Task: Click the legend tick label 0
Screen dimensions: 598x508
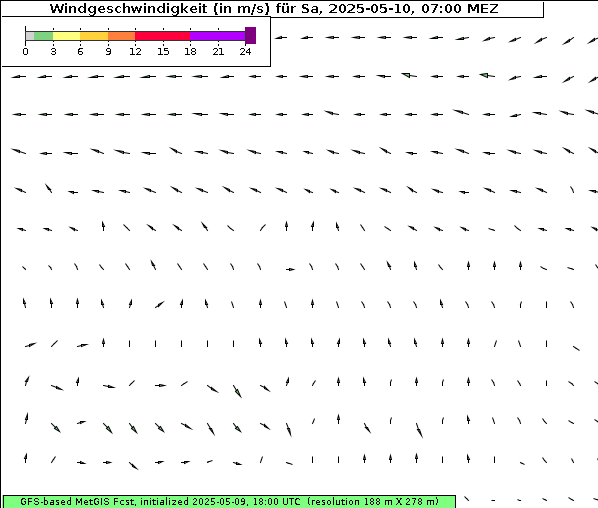Action: coord(25,51)
